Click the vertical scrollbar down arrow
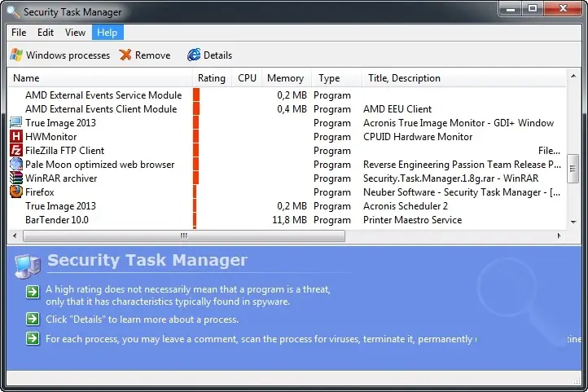Image resolution: width=588 pixels, height=392 pixels. [x=573, y=222]
